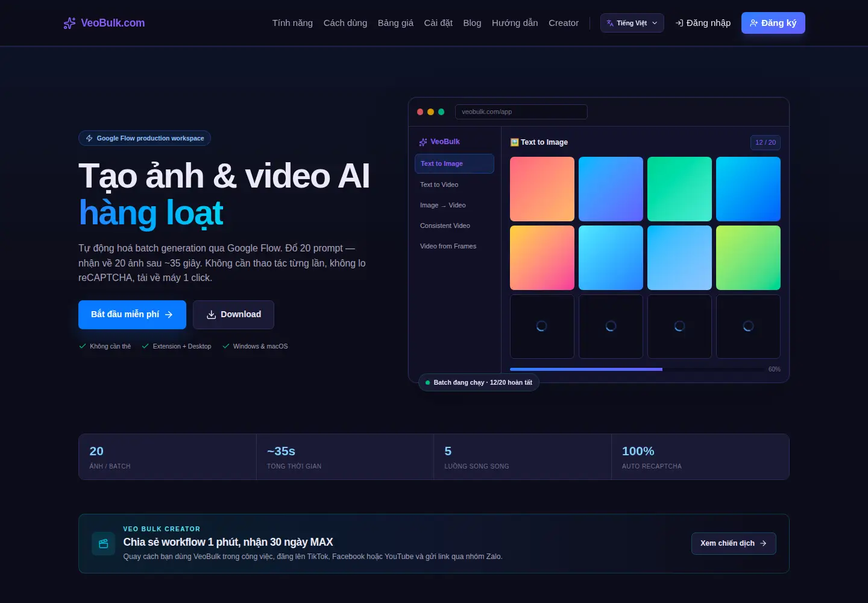Click the red window dot in app preview

[x=420, y=112]
